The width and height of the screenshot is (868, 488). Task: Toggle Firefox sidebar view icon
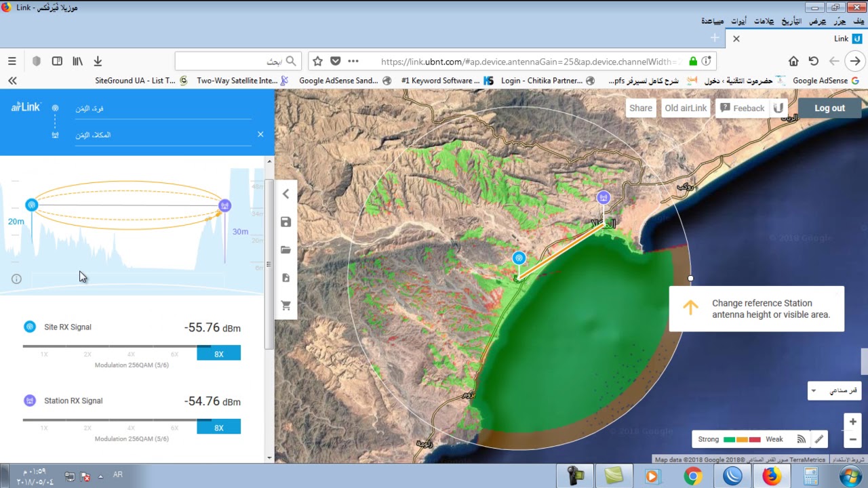pos(57,61)
